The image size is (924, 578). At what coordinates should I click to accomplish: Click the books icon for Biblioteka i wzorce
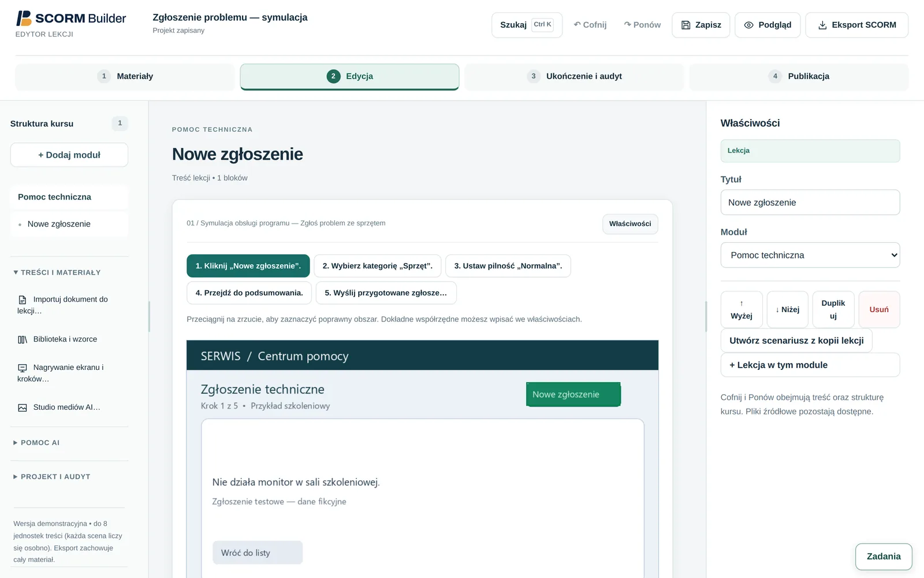coord(23,339)
